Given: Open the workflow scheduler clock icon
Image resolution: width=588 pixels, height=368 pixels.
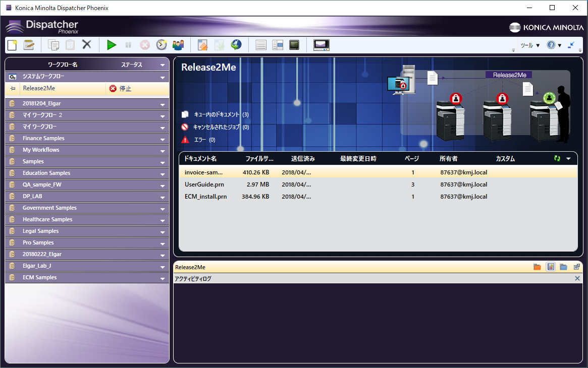Looking at the screenshot, I should tap(161, 45).
